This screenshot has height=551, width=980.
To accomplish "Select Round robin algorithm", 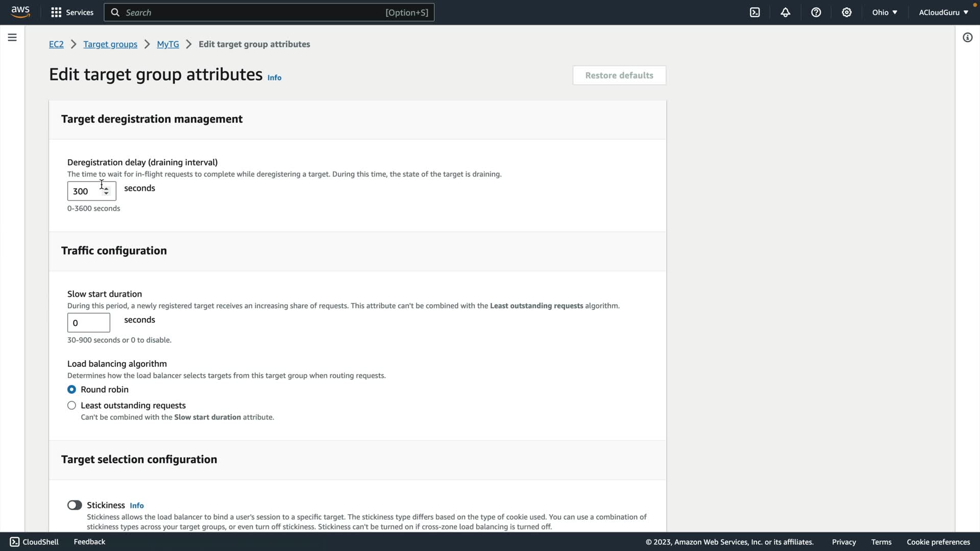I will coord(71,389).
